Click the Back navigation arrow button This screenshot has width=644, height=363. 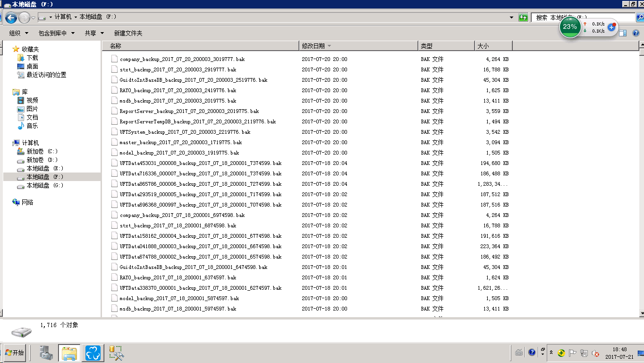[11, 18]
